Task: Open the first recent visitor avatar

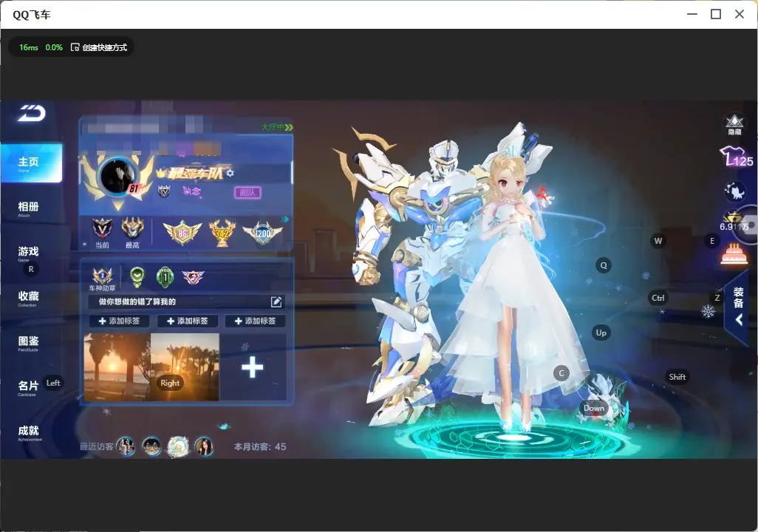Action: [x=126, y=446]
